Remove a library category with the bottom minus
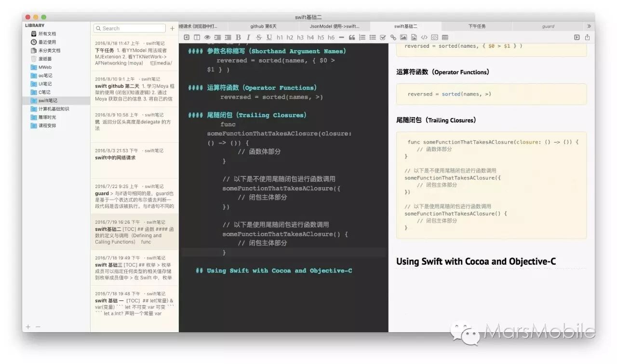 [x=38, y=327]
